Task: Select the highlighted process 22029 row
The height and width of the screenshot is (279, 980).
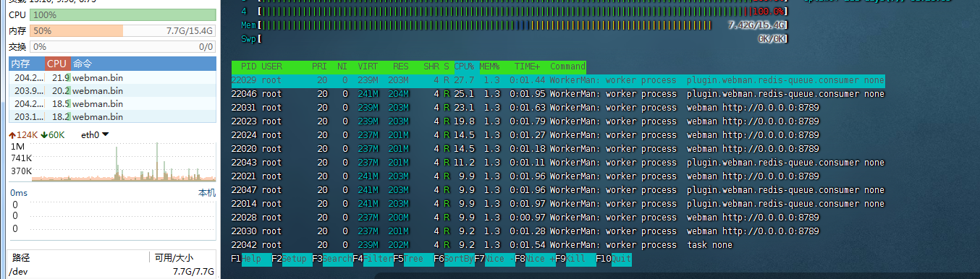Action: 558,80
